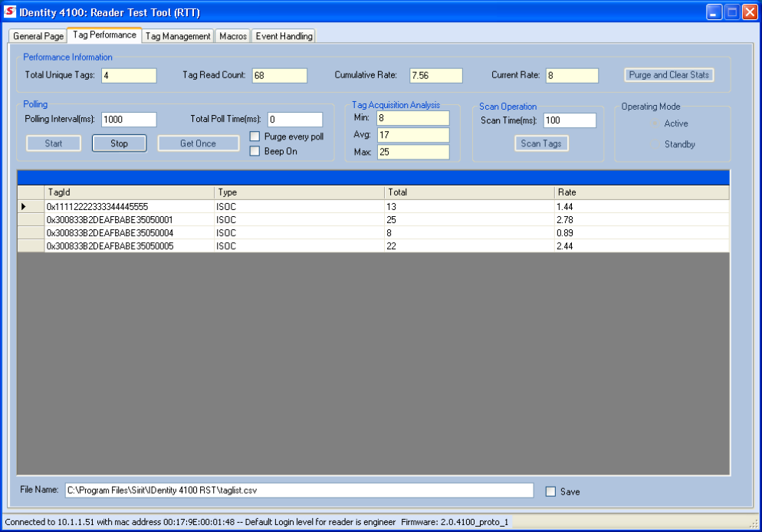Sort by the Rate column header
This screenshot has width=762, height=532.
tap(642, 192)
